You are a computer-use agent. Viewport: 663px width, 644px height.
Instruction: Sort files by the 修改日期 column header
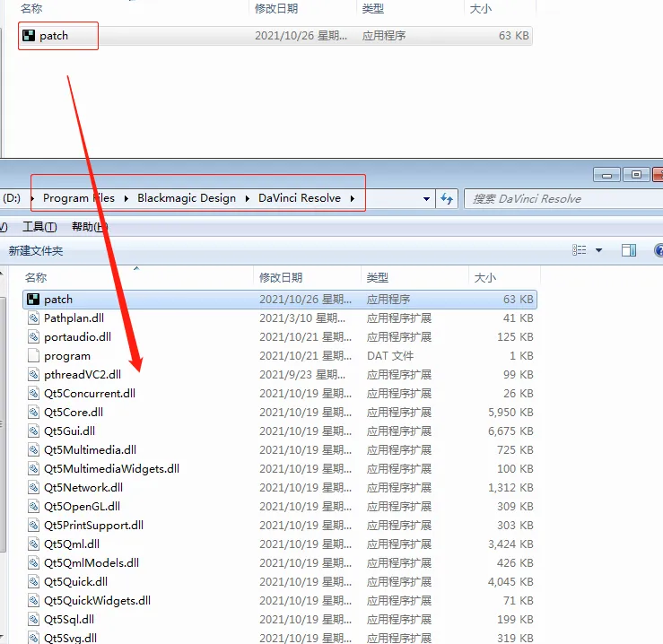(x=280, y=278)
